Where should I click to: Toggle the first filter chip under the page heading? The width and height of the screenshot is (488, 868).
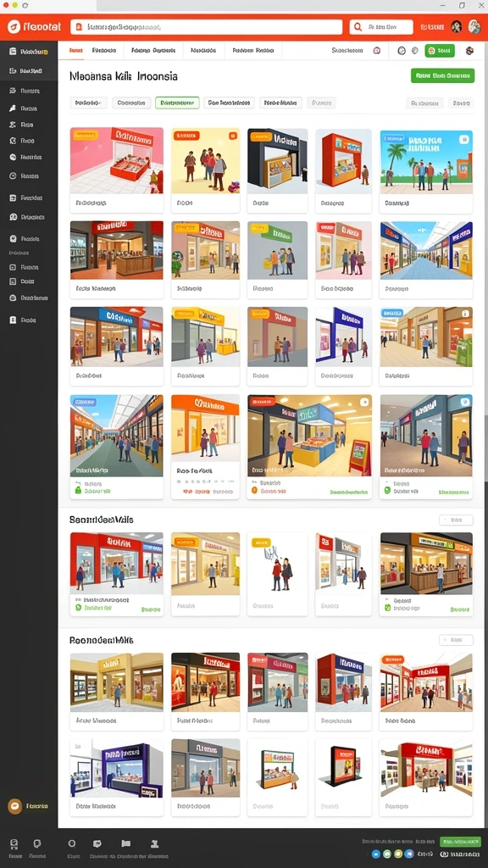88,103
